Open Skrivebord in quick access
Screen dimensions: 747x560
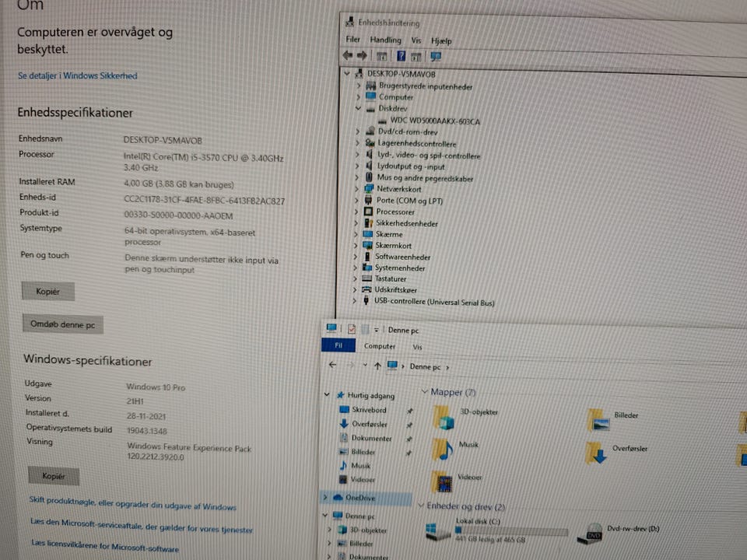click(x=369, y=410)
